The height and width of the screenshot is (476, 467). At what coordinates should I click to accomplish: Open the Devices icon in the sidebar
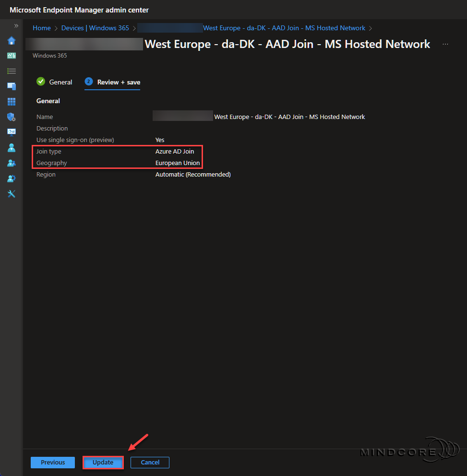[12, 86]
